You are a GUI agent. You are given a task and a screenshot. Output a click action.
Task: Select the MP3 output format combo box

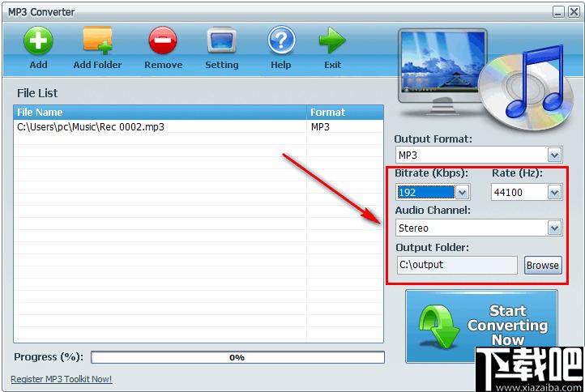coord(479,156)
